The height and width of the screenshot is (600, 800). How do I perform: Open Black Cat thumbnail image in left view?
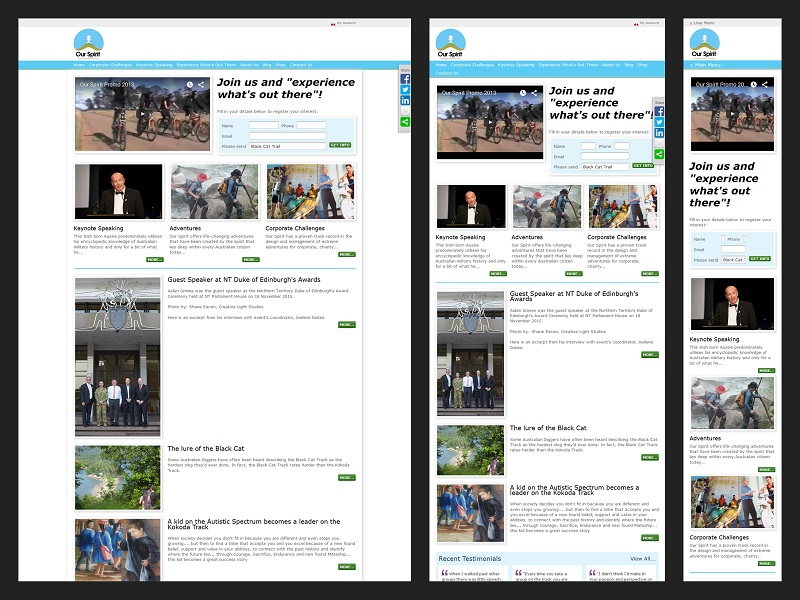click(x=118, y=478)
